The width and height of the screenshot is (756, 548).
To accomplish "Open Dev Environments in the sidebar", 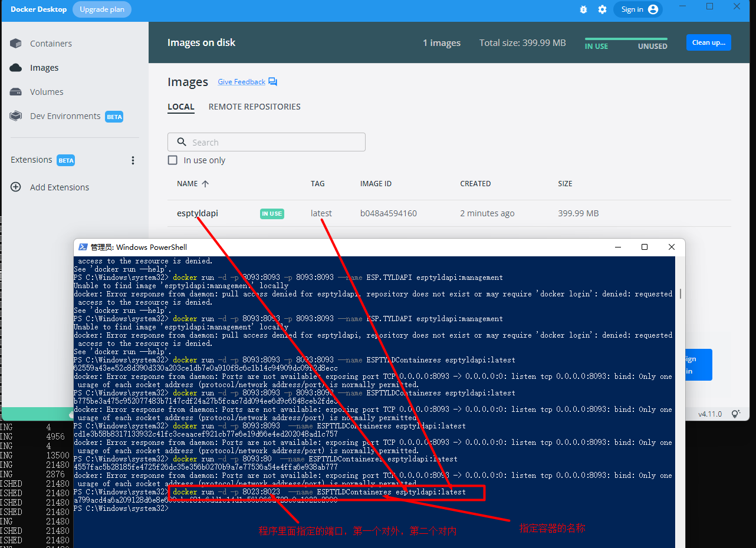I will [x=65, y=116].
